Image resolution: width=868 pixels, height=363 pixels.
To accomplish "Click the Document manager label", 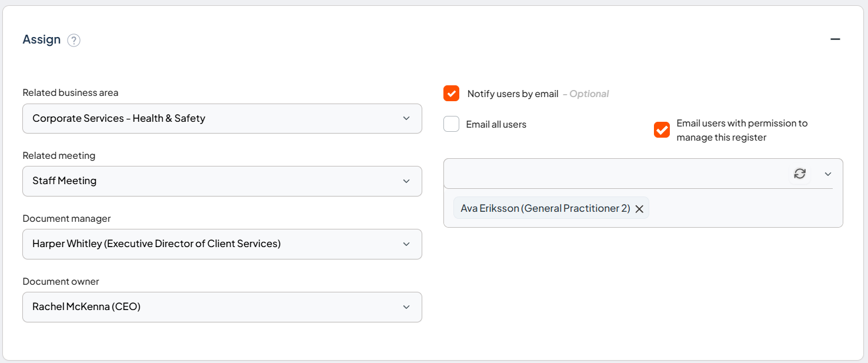I will click(x=66, y=218).
